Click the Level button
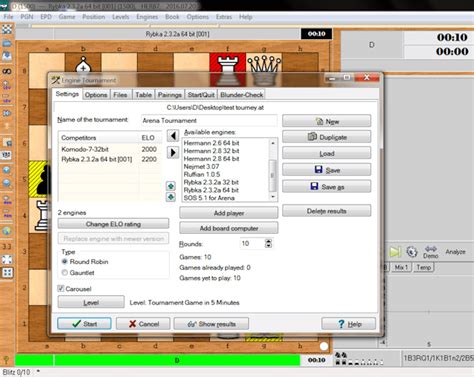474x377 pixels. click(91, 302)
